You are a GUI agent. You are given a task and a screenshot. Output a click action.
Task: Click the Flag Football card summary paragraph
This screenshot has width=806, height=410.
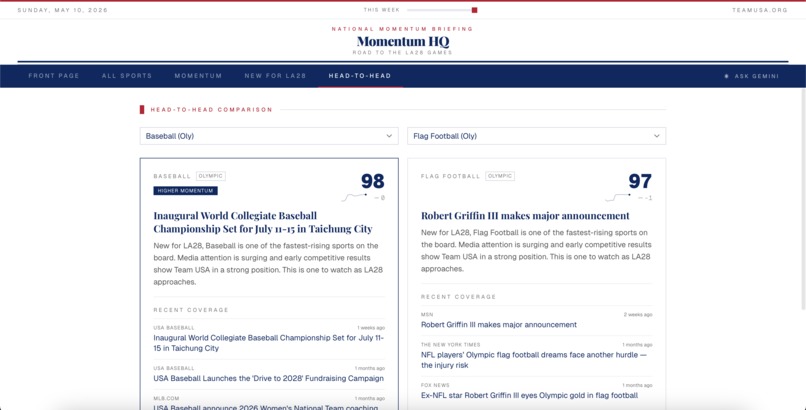(536, 251)
